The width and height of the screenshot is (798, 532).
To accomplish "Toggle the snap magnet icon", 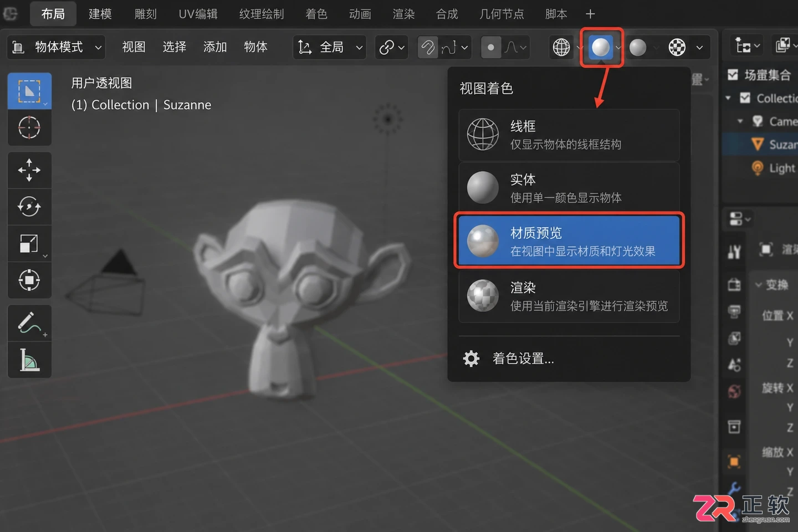I will pos(427,48).
